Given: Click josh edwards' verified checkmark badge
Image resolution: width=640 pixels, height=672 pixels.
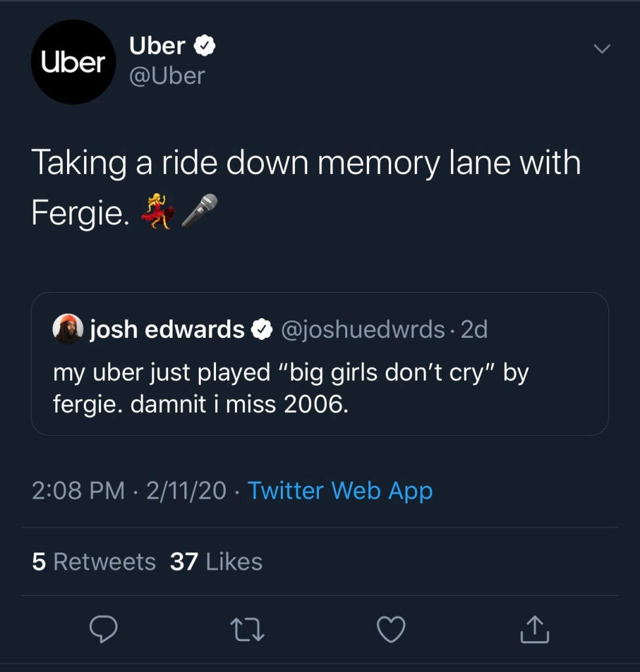Looking at the screenshot, I should [263, 329].
